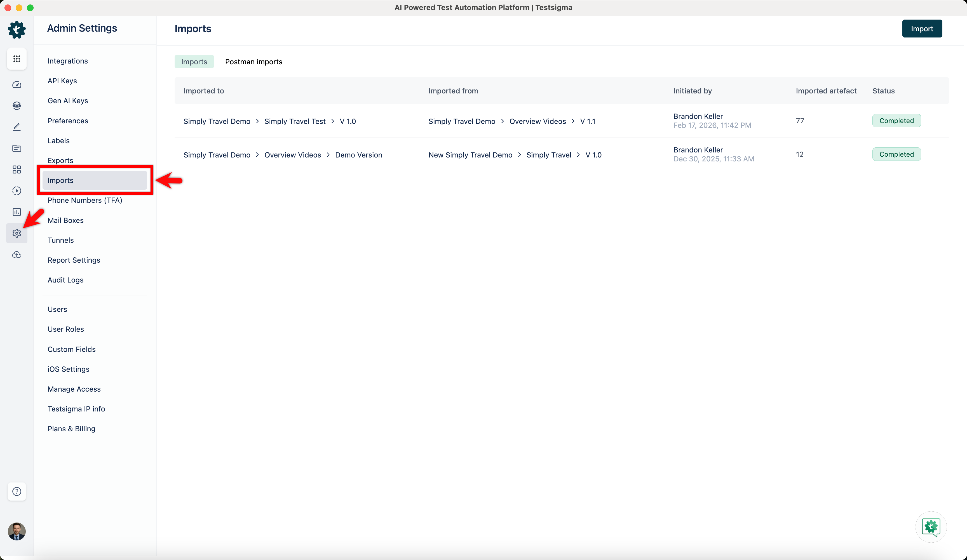The image size is (967, 560).
Task: Open the run results play icon
Action: [17, 191]
